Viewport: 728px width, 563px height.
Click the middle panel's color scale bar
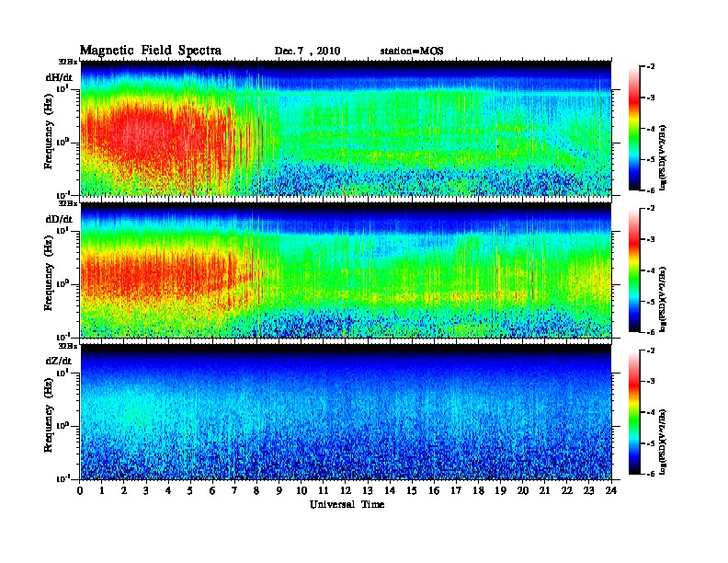634,270
